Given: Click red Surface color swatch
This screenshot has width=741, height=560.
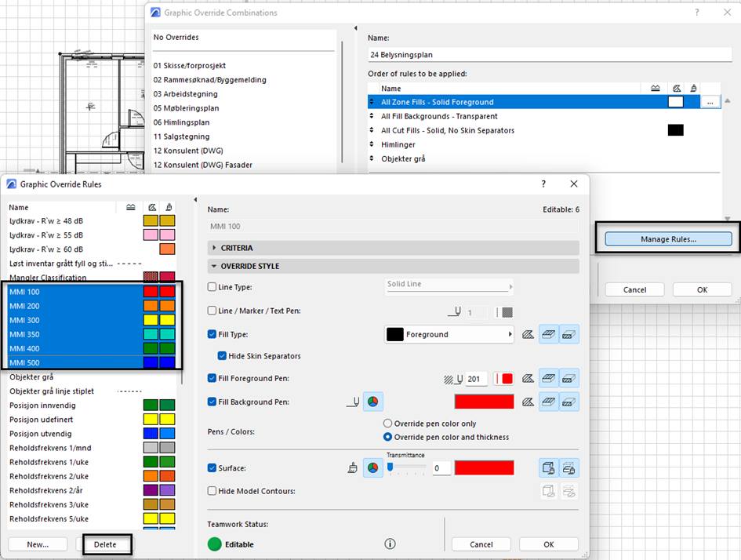Looking at the screenshot, I should [484, 468].
